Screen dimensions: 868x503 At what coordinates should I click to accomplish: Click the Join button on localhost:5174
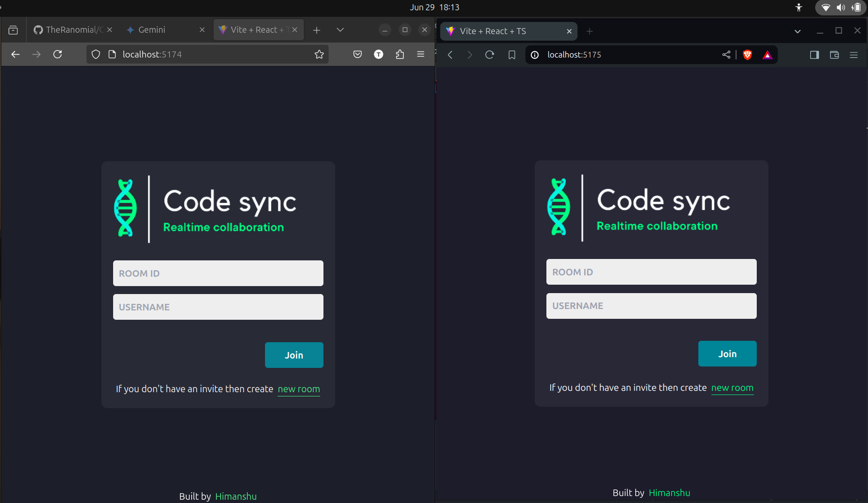tap(294, 355)
